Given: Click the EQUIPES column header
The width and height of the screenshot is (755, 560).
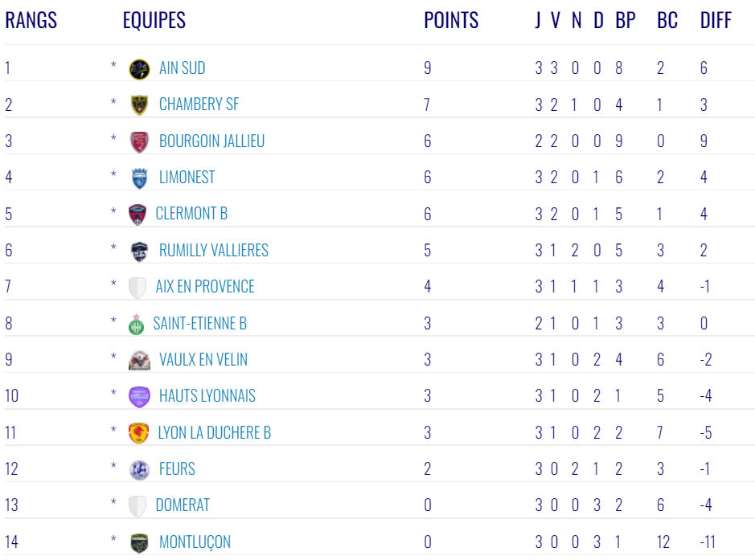Looking at the screenshot, I should pos(154,21).
